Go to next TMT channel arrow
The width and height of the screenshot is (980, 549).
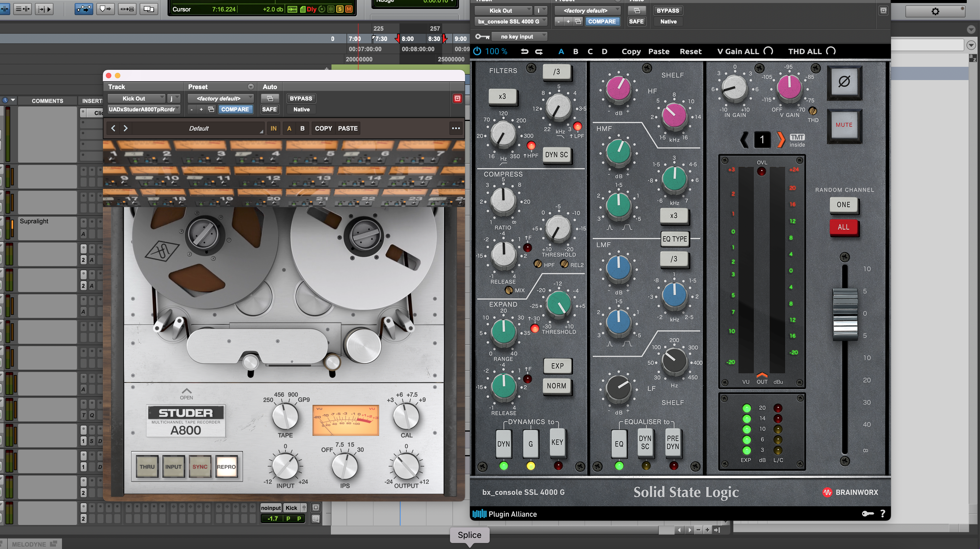coord(780,140)
